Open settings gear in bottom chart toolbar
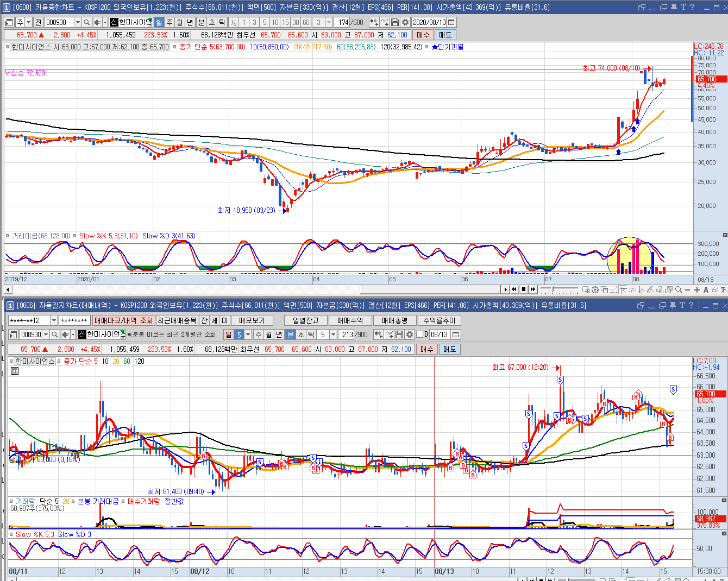This screenshot has height=581, width=728. [410, 334]
